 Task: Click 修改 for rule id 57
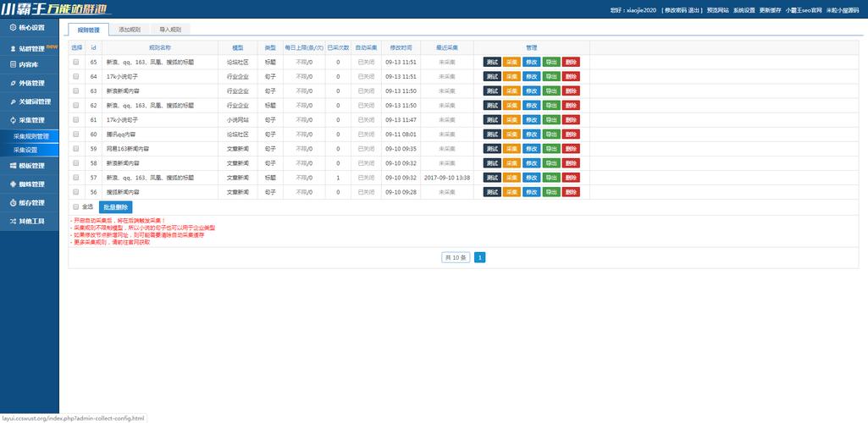click(532, 177)
